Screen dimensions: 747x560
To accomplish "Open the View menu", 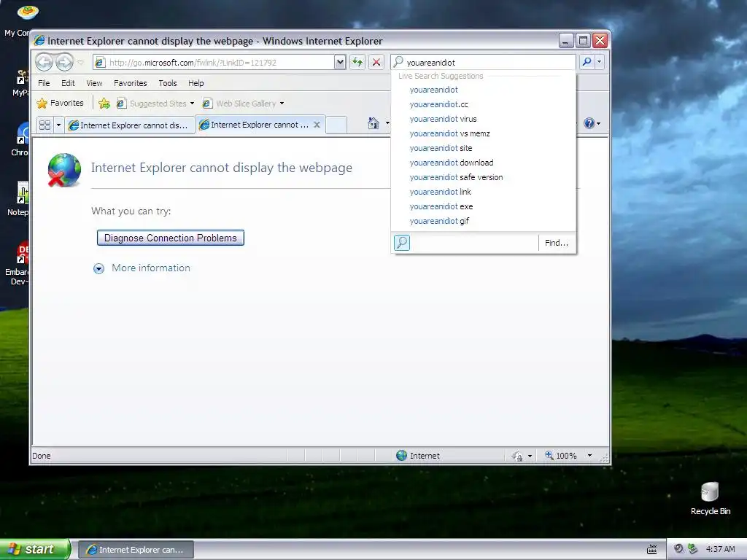I will pyautogui.click(x=94, y=83).
